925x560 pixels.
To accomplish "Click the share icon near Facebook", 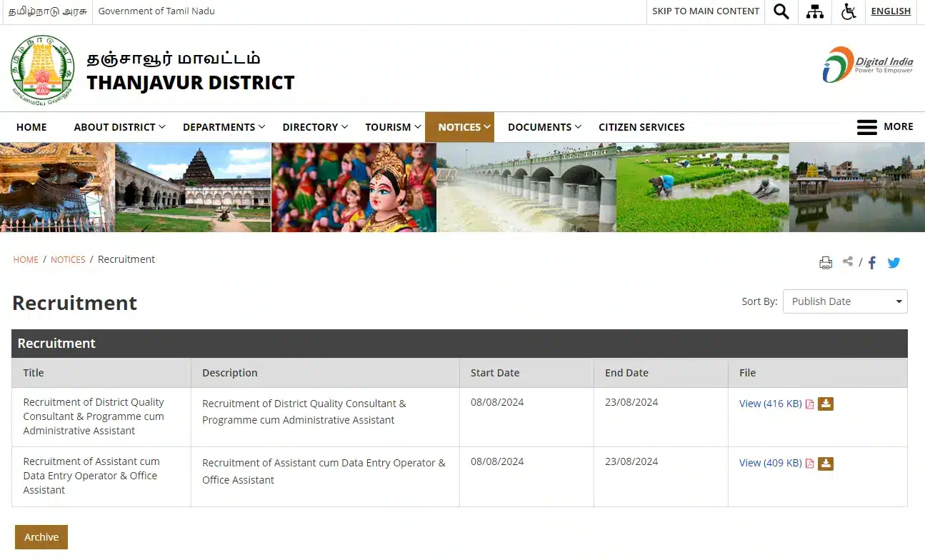I will [x=848, y=261].
